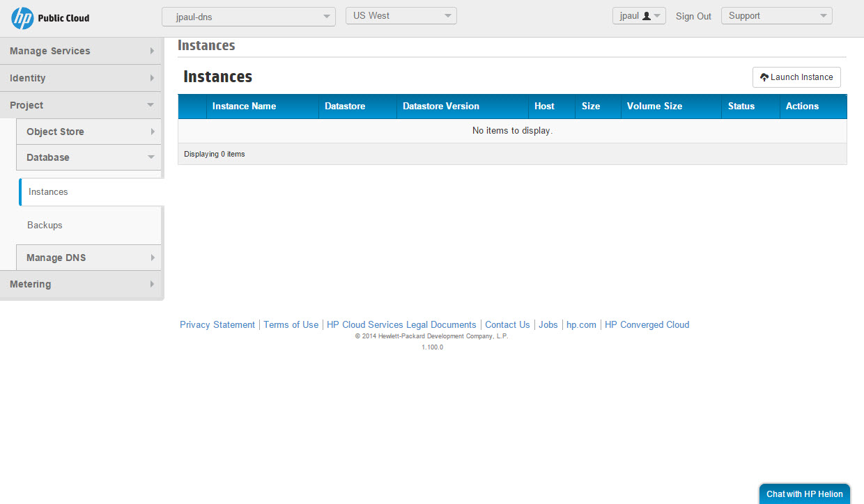Collapse the Project sidebar section
Viewport: 864px width, 504px height.
[x=81, y=105]
